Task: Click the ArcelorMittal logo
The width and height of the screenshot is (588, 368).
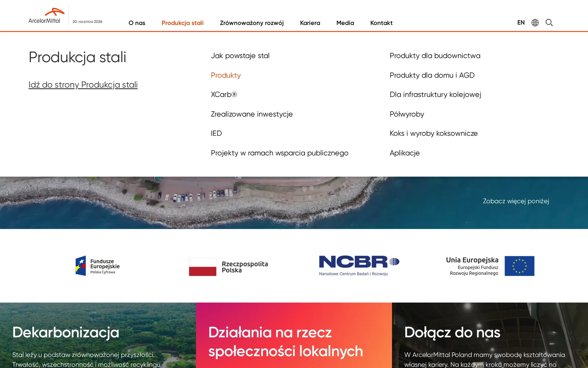Action: pos(46,16)
